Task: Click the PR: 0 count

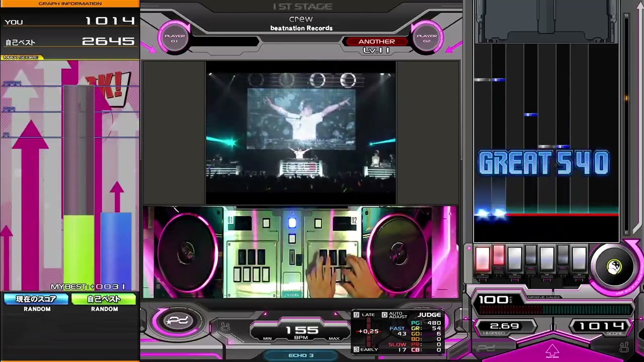Action: pyautogui.click(x=426, y=344)
